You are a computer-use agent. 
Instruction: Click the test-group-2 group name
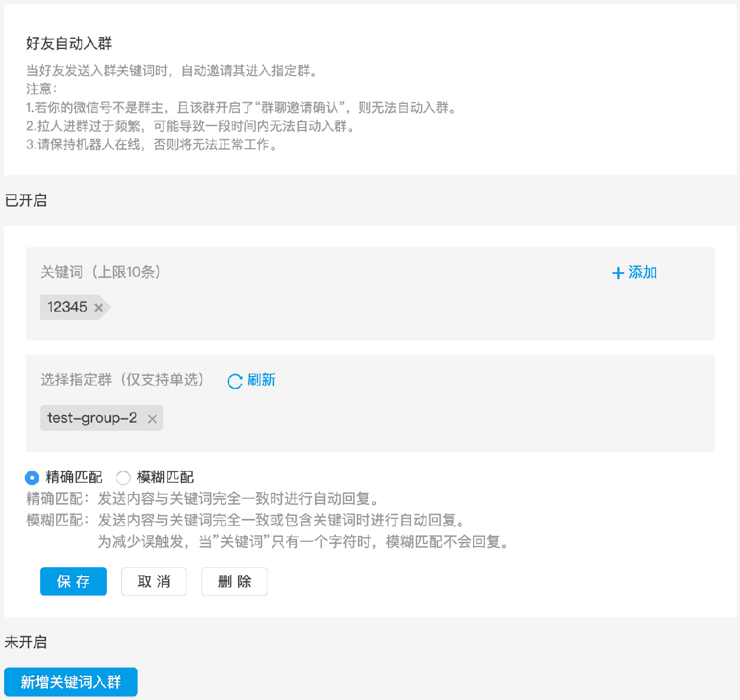92,418
